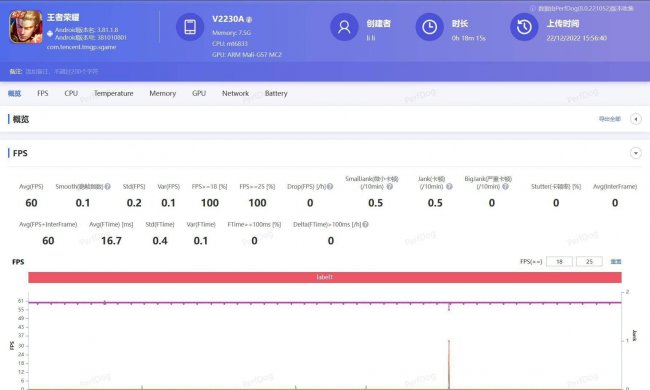
Task: Click the FPS threshold input showing 18
Action: tap(559, 262)
